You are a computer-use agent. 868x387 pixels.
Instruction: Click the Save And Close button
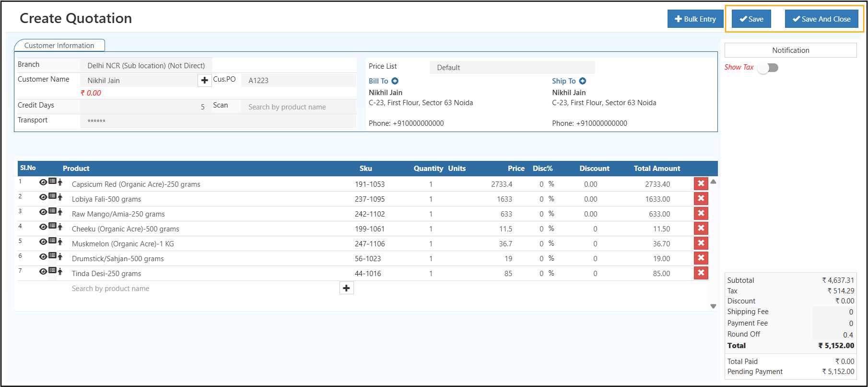[x=821, y=19]
